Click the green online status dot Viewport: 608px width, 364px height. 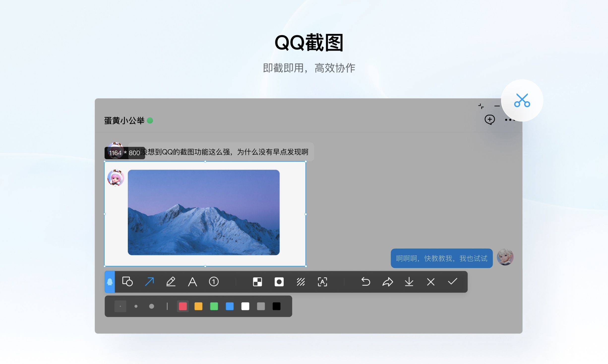pyautogui.click(x=150, y=120)
